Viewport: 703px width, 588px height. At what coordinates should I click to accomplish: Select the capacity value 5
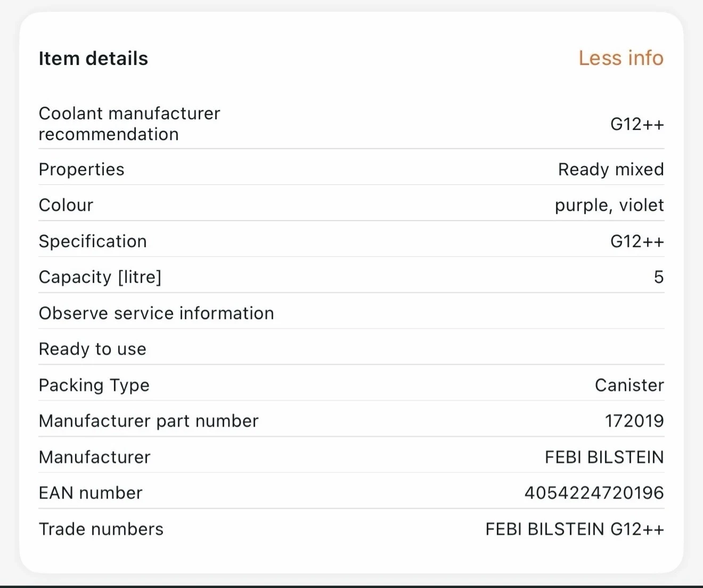click(658, 277)
